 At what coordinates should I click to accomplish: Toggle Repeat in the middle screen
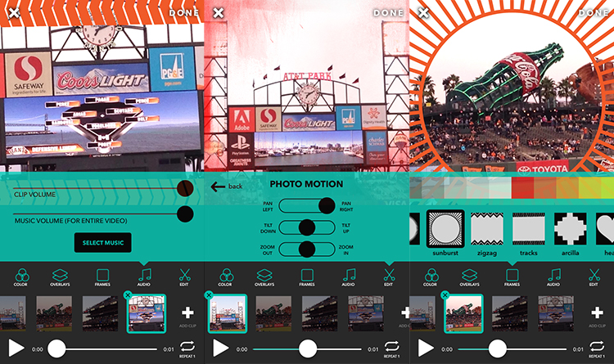pos(391,348)
